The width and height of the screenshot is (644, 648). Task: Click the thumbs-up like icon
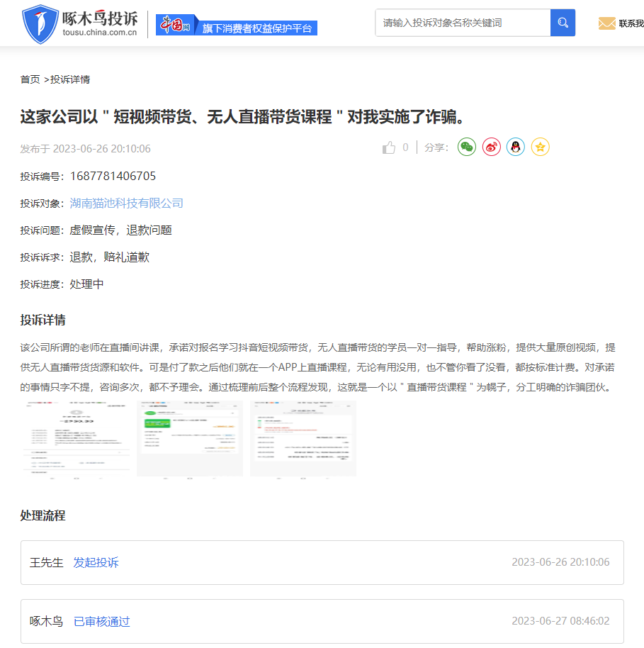tap(388, 146)
